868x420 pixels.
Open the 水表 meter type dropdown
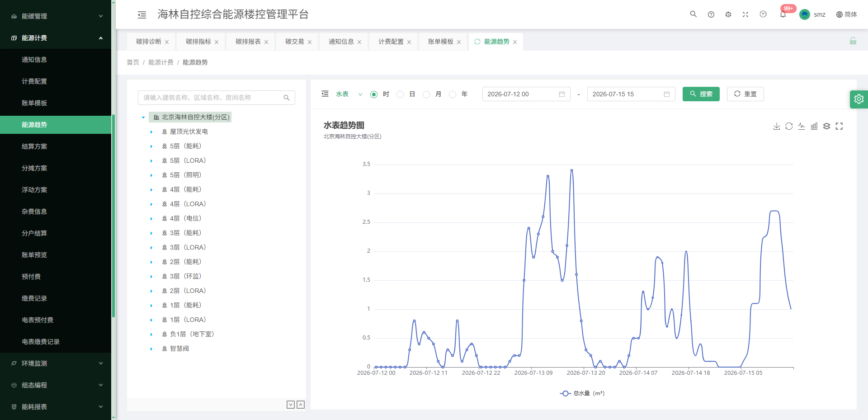[x=349, y=94]
